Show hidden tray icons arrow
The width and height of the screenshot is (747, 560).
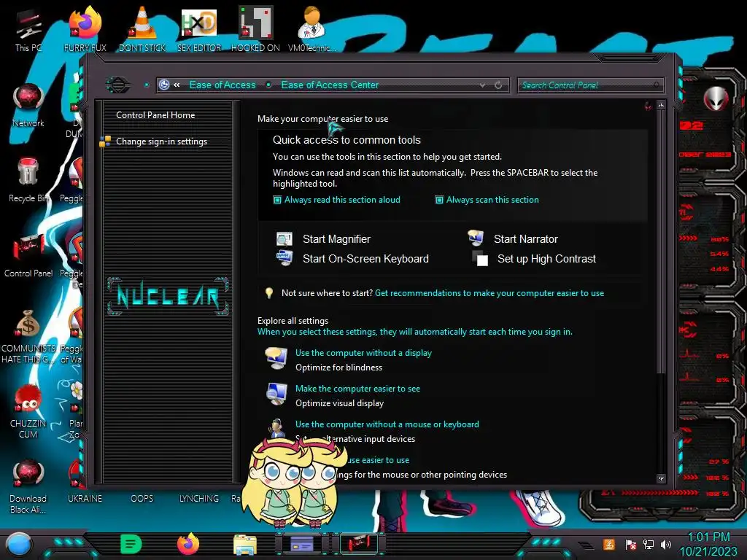click(x=587, y=545)
